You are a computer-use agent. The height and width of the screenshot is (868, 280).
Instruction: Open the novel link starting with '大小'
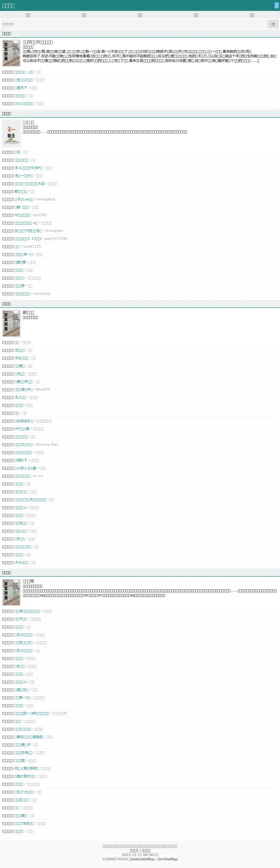pyautogui.click(x=21, y=562)
